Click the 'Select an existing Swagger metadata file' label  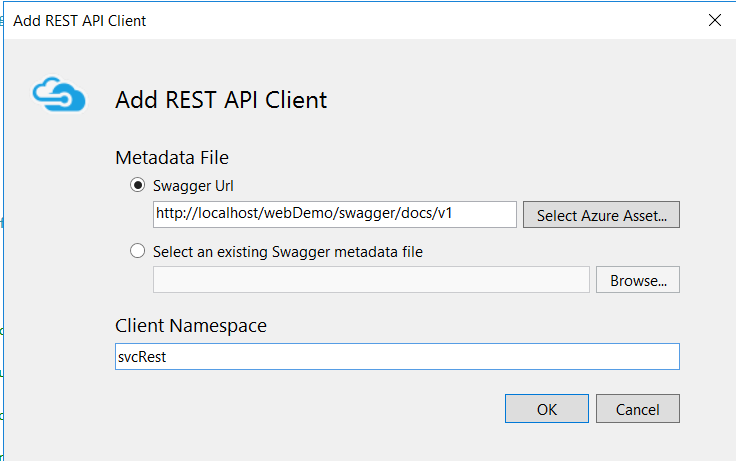click(288, 252)
